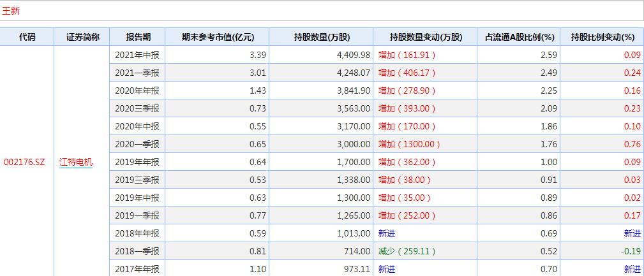This screenshot has width=644, height=276.
Task: Click the ratio change -0.19 cell
Action: point(602,251)
